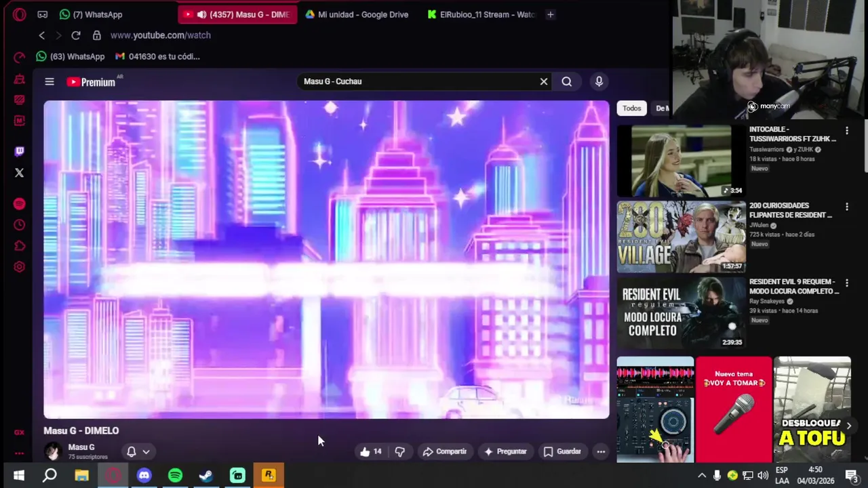Open 200 Curiosidades Resident Evil thumbnail
This screenshot has height=488, width=868.
(x=681, y=237)
